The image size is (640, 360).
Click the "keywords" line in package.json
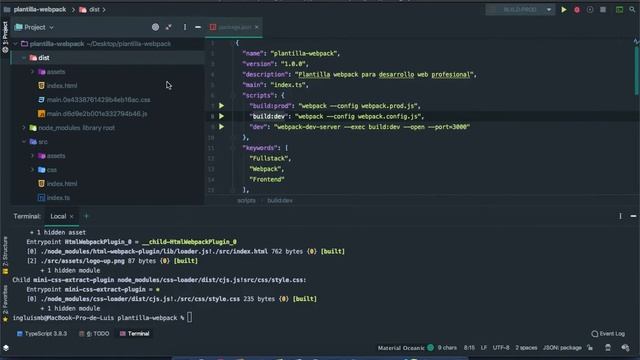pyautogui.click(x=265, y=148)
